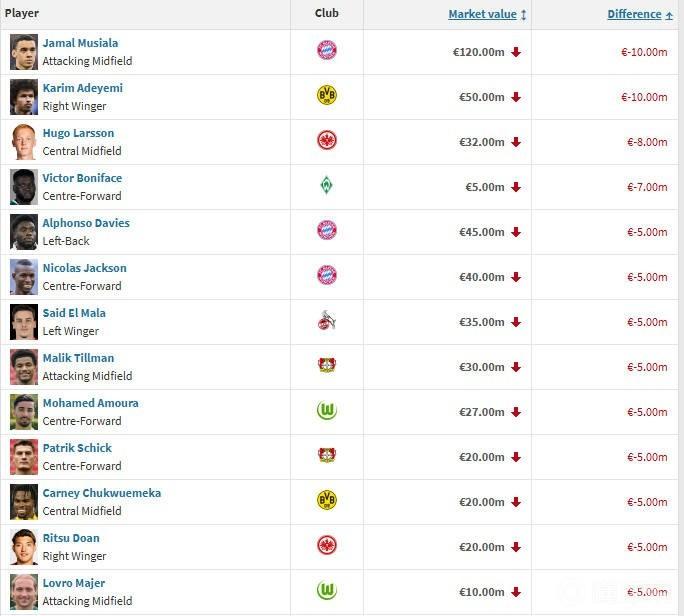Click Wolfsburg crest next to Mohamed Amoura
This screenshot has width=684, height=616.
pos(326,411)
